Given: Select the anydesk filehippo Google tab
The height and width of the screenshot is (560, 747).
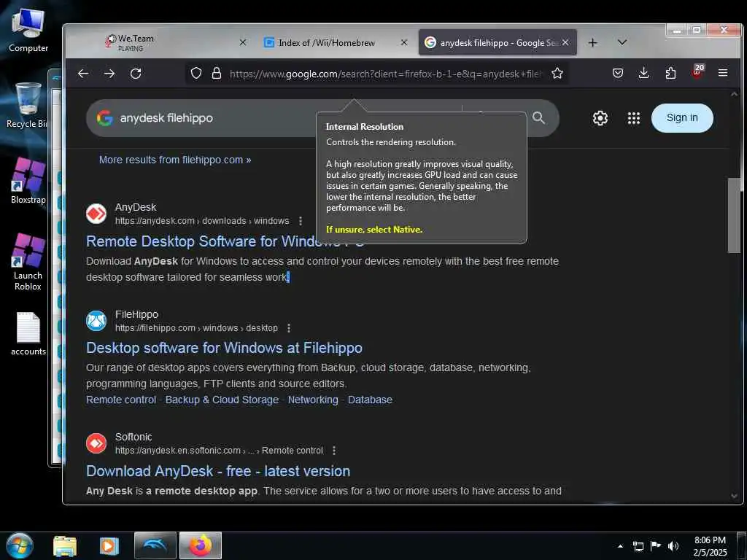Looking at the screenshot, I should coord(498,42).
